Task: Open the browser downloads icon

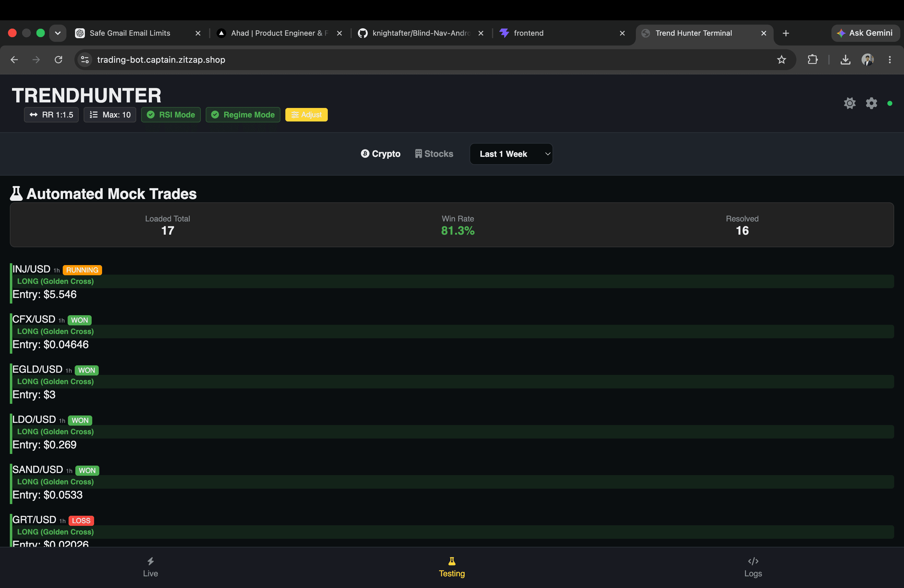Action: click(x=846, y=60)
